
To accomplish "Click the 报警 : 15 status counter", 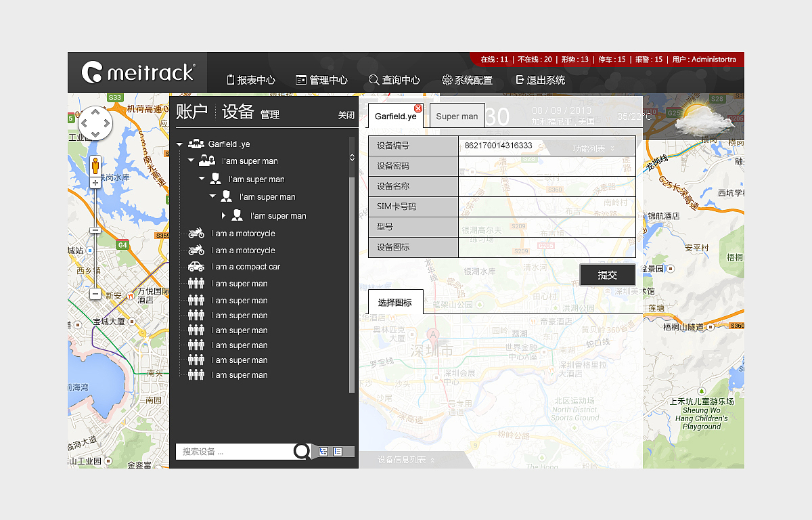I will pyautogui.click(x=649, y=60).
